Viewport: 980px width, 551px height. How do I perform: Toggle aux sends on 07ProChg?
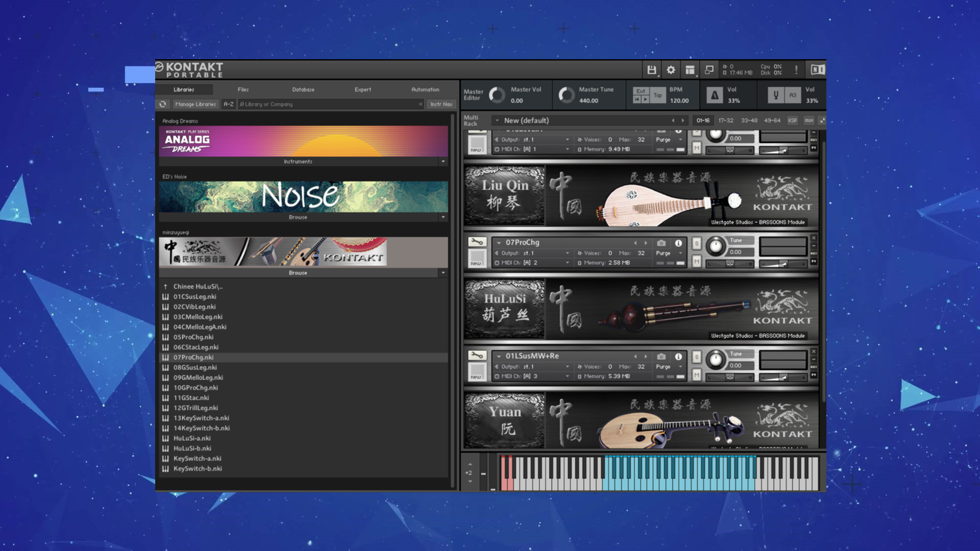[x=814, y=253]
